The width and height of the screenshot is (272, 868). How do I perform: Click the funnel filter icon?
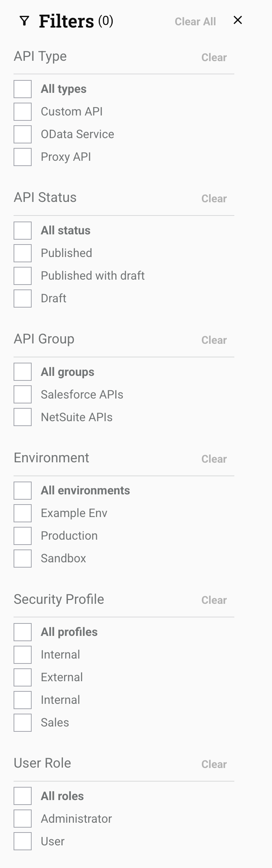point(24,21)
